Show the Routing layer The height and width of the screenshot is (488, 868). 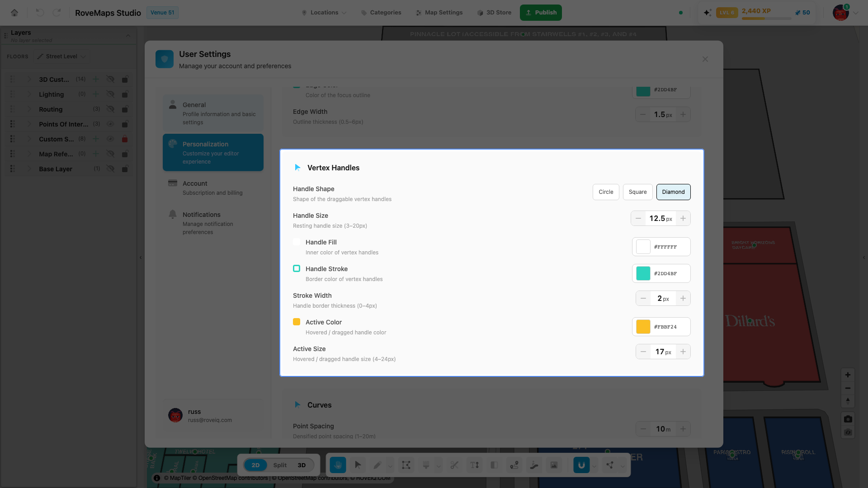pos(110,109)
